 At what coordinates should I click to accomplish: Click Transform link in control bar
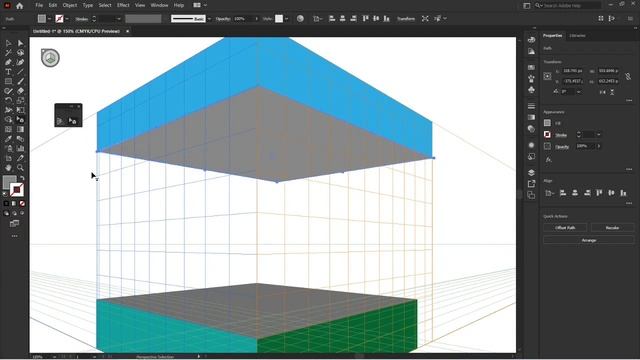[x=406, y=19]
